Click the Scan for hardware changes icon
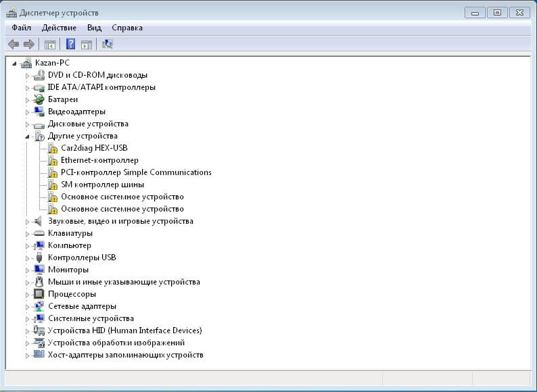The width and height of the screenshot is (537, 392). click(x=107, y=45)
